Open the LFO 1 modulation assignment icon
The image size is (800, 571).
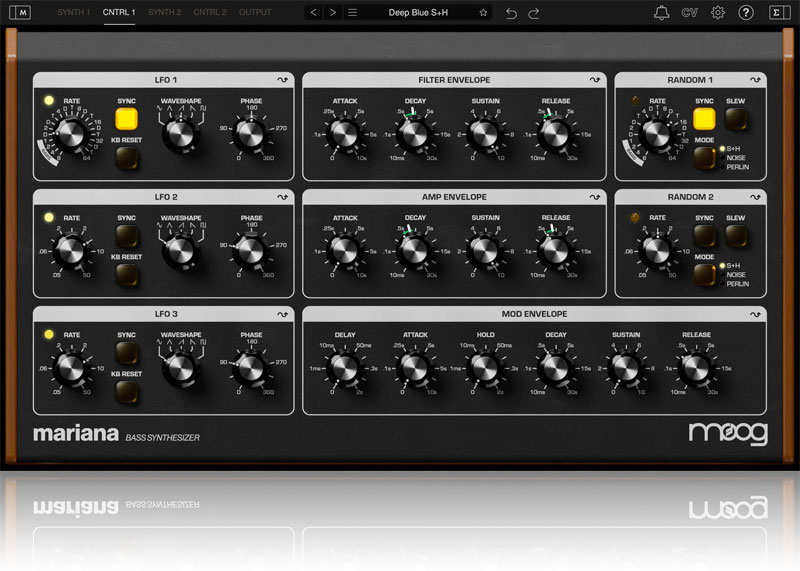pos(282,80)
